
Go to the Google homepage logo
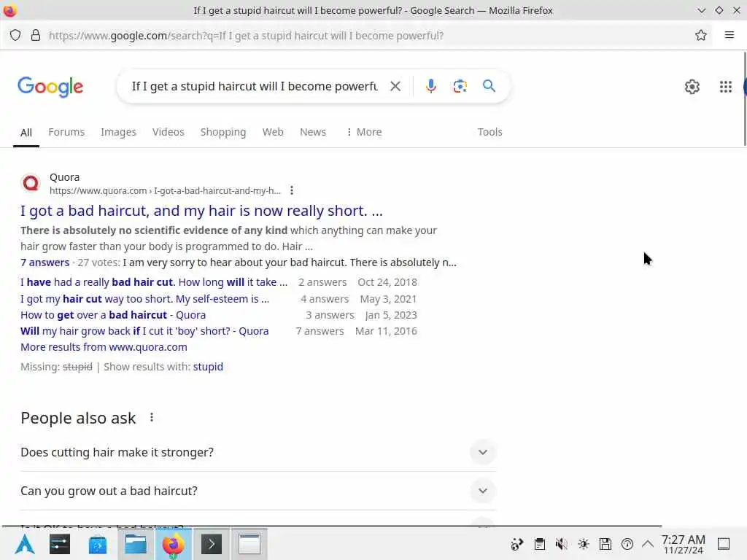[x=50, y=87]
